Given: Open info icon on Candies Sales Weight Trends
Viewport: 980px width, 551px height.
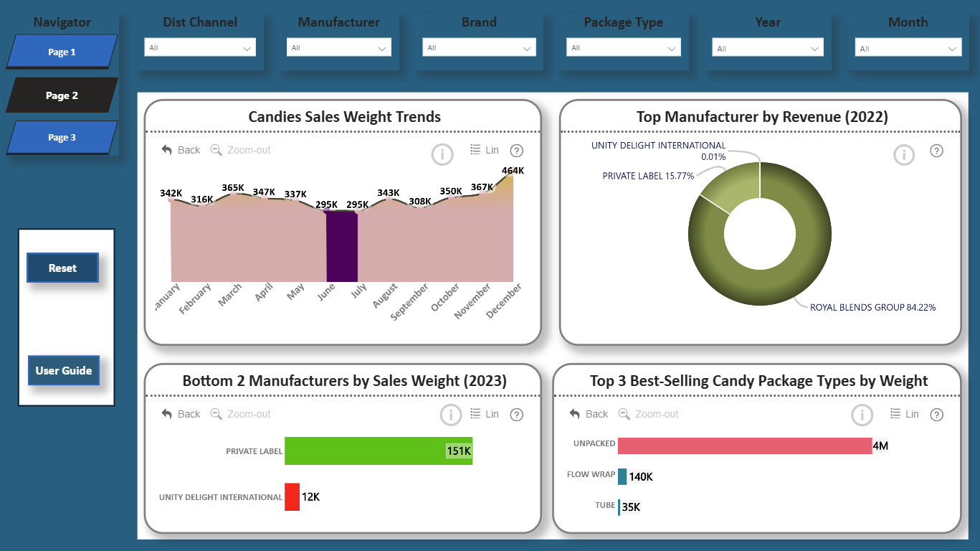Looking at the screenshot, I should click(x=442, y=154).
